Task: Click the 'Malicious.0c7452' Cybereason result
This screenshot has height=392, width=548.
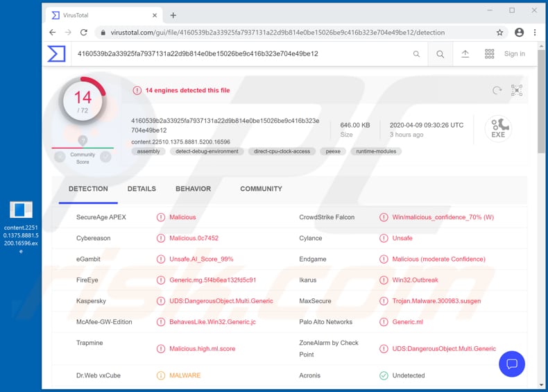Action: [x=194, y=238]
